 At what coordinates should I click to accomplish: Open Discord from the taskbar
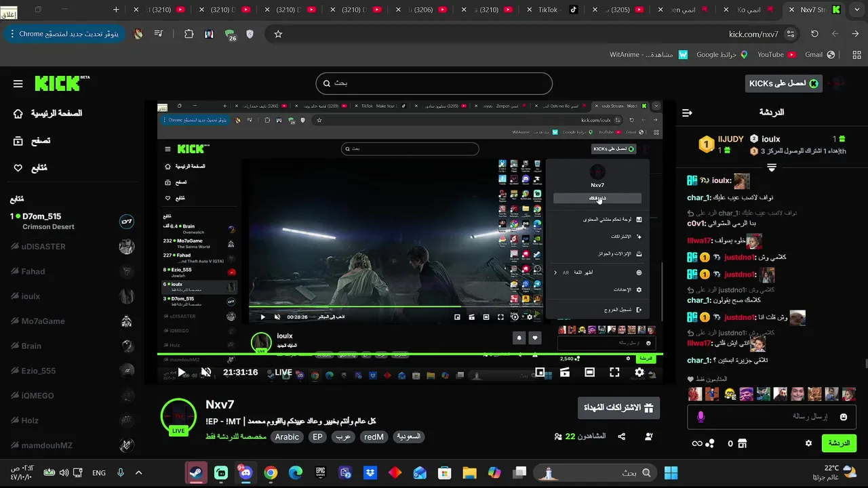point(245,472)
